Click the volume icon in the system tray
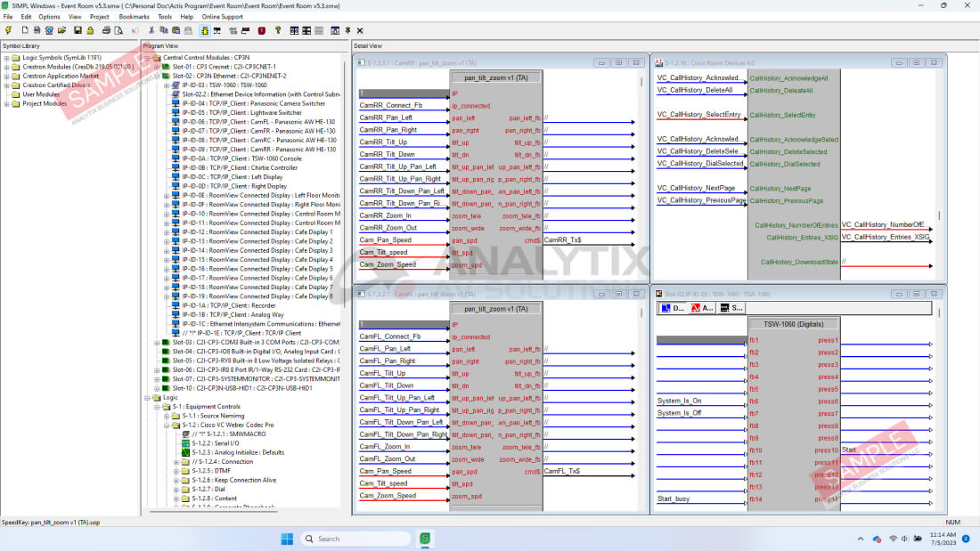 [904, 539]
